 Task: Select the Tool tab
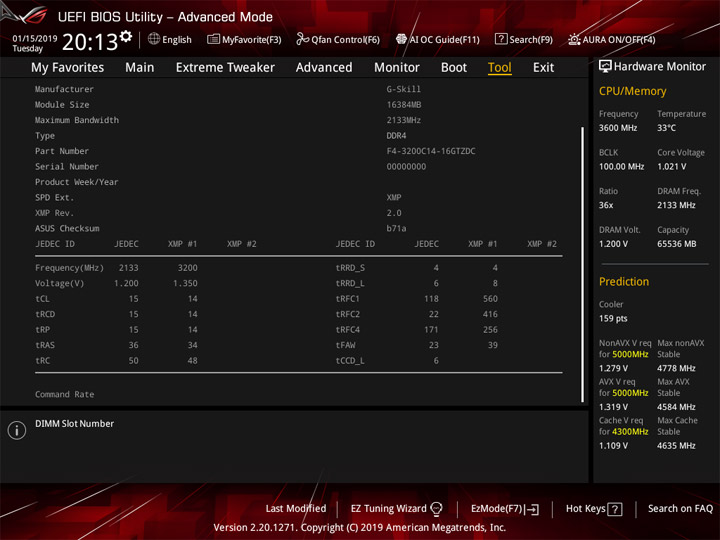[500, 68]
